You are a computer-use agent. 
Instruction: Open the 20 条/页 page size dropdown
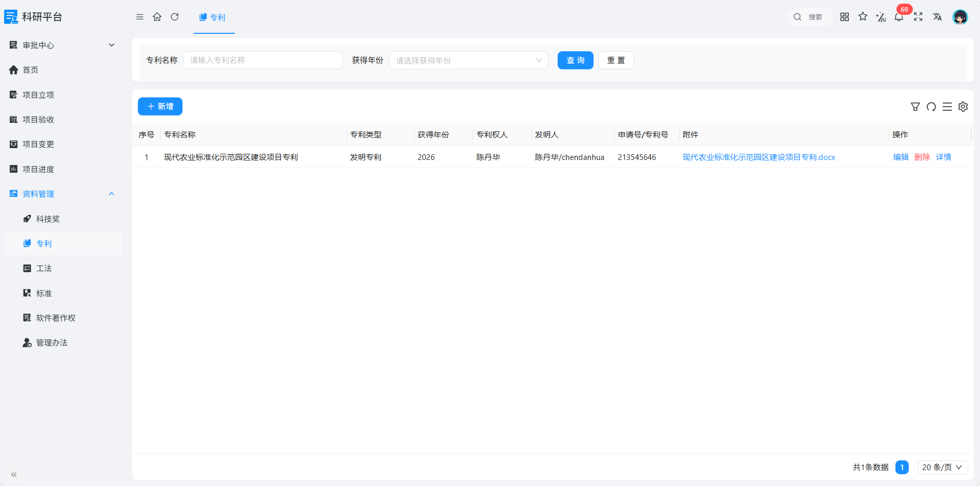pyautogui.click(x=943, y=467)
